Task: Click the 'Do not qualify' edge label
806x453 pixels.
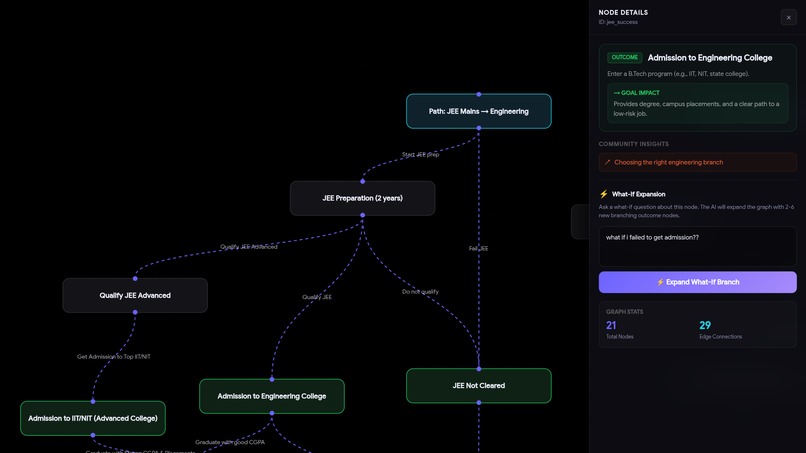Action: click(x=420, y=292)
